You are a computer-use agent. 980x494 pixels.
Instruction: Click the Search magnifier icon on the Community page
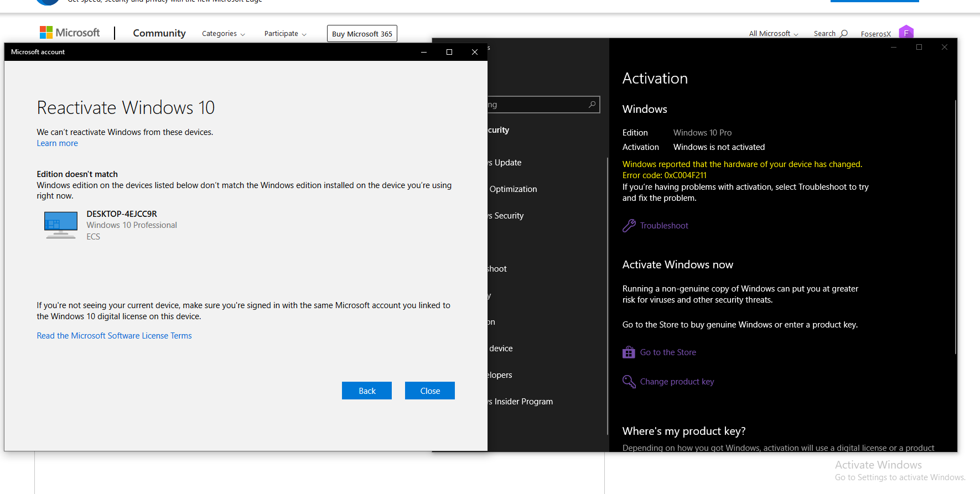(x=844, y=34)
